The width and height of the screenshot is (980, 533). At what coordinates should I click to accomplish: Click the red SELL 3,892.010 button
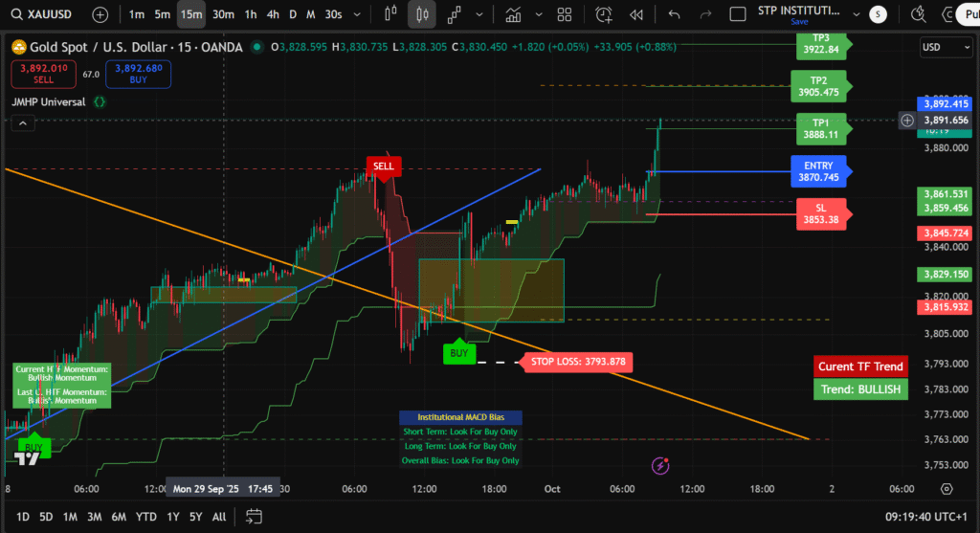[x=44, y=74]
